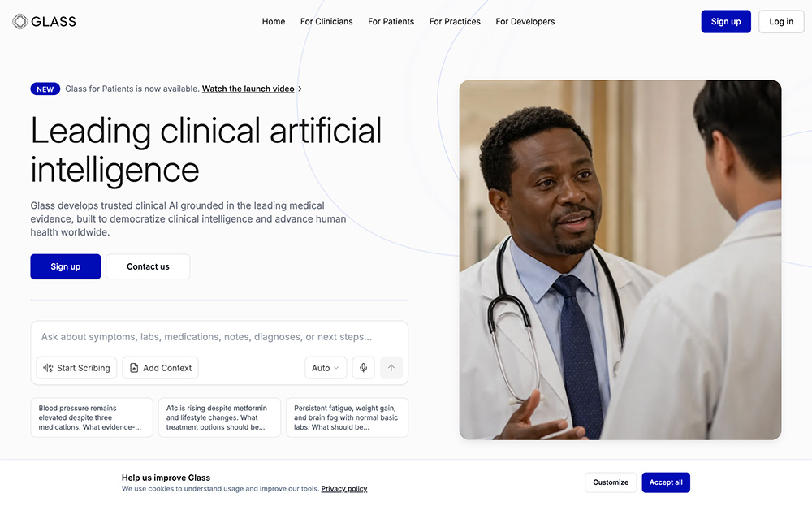Click the microphone voice input icon
Viewport: 812px width, 506px height.
[x=364, y=368]
